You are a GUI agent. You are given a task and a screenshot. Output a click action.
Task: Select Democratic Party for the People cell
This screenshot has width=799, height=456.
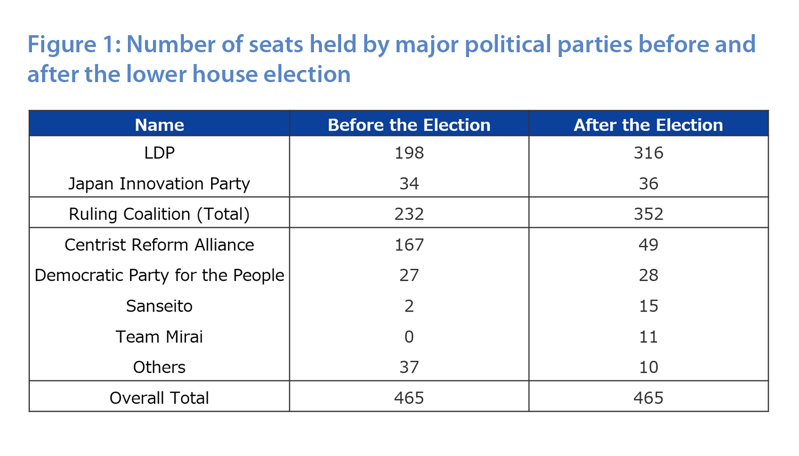tap(159, 275)
